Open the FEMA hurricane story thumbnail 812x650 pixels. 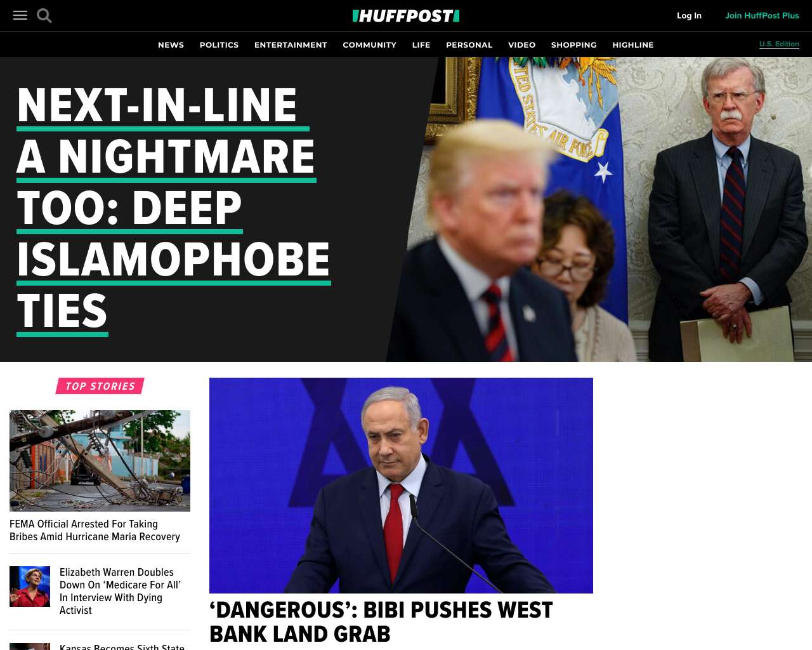pyautogui.click(x=100, y=461)
